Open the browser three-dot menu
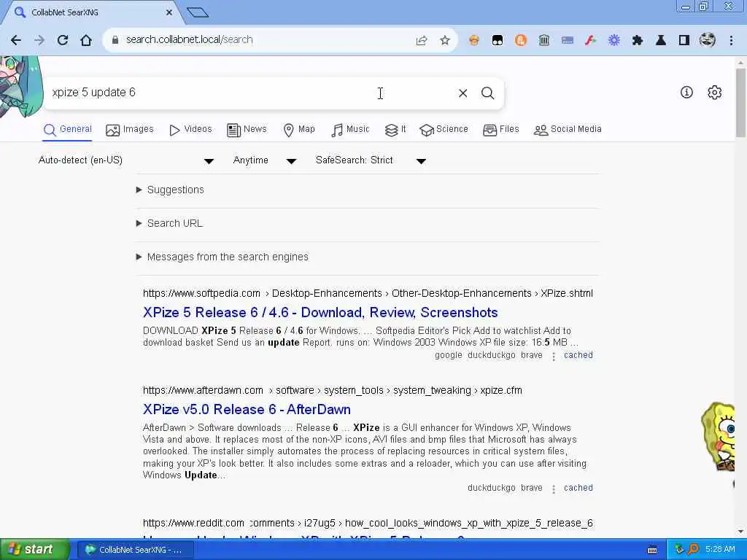The height and width of the screenshot is (560, 747). 731,41
